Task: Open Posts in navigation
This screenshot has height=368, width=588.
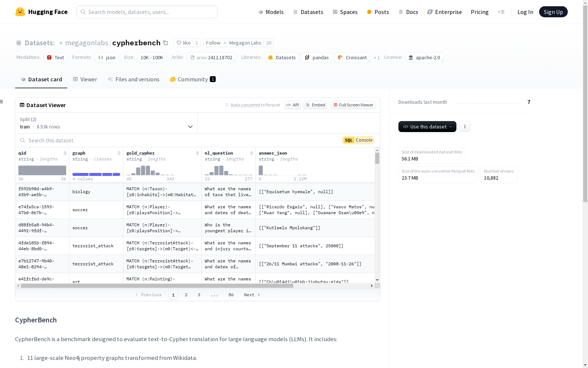Action: point(378,12)
